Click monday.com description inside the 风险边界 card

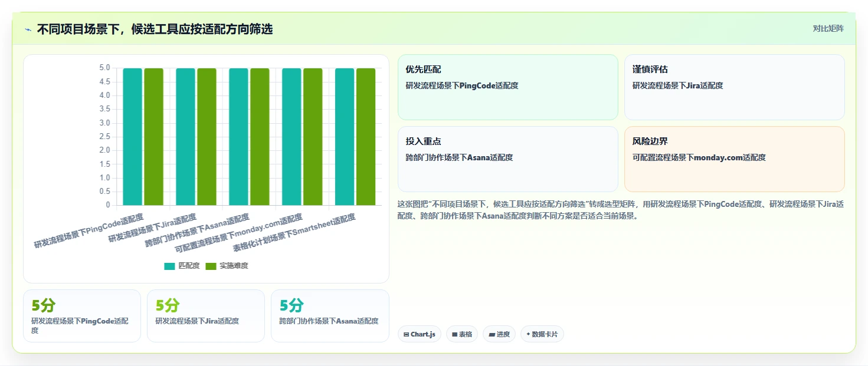tap(699, 157)
